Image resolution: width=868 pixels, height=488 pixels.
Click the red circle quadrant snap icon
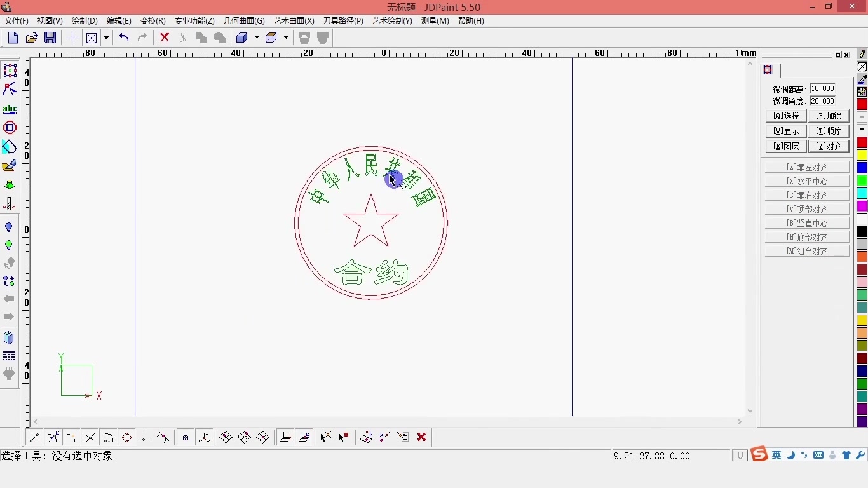[126, 437]
